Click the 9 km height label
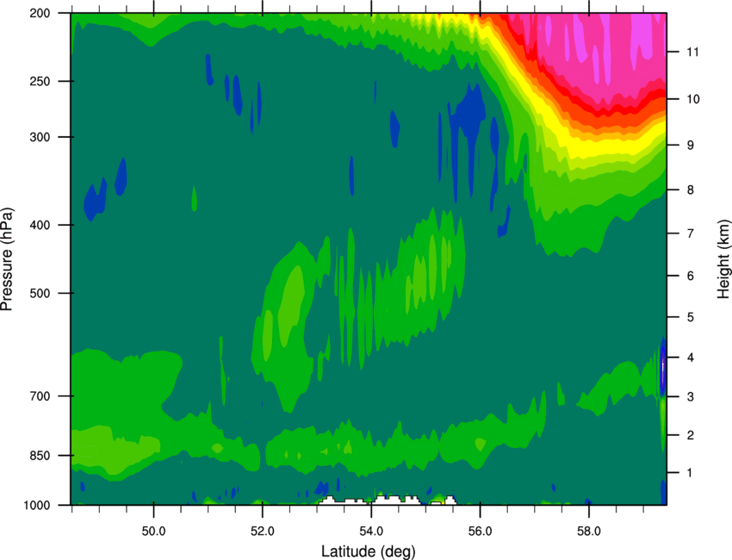This screenshot has width=732, height=560. 691,145
